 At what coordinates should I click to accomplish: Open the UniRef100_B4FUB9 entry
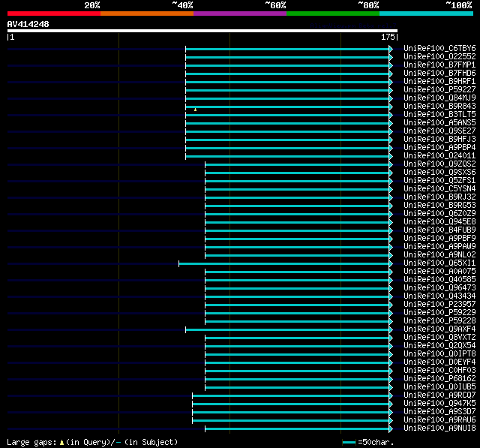pos(439,230)
